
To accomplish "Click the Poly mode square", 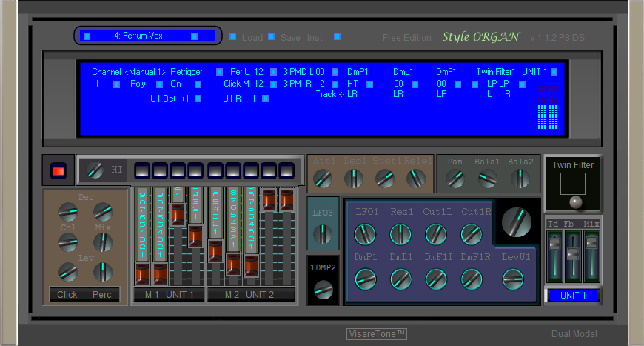I will point(160,84).
